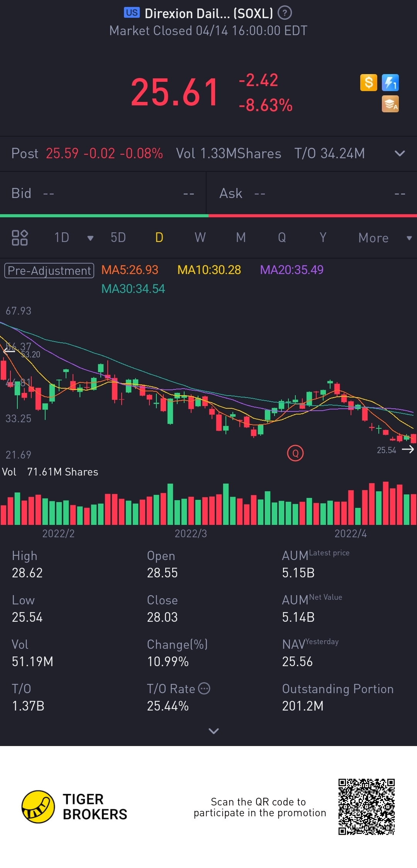Tap the T/O 34.24M post-market figure

[x=330, y=154]
